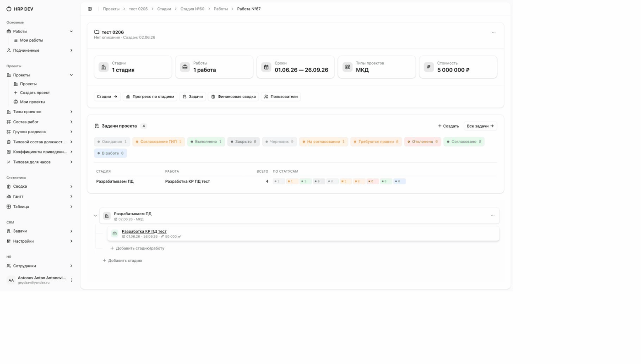Open CRM Задачи sidebar item
This screenshot has width=641, height=364.
[39, 231]
